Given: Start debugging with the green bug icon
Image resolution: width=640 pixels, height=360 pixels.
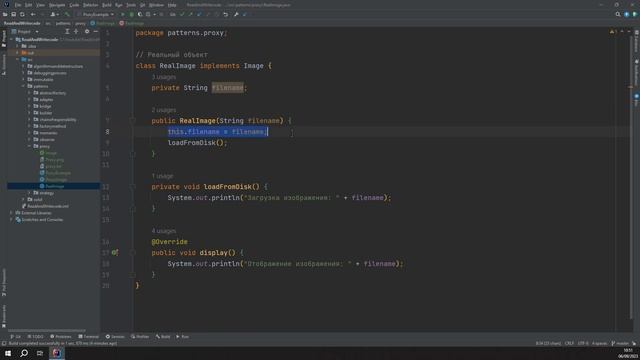Looking at the screenshot, I should [131, 14].
